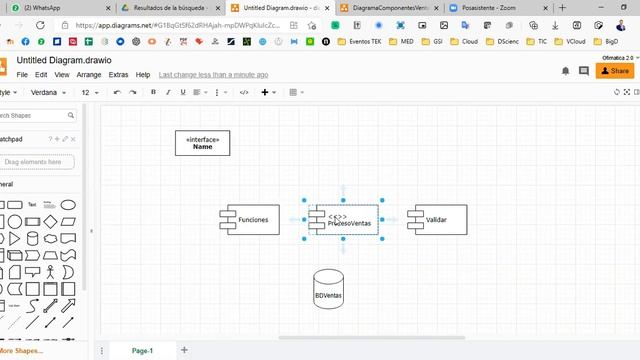Open the Cloud bookmarks folder
The width and height of the screenshot is (640, 360).
pos(464,41)
